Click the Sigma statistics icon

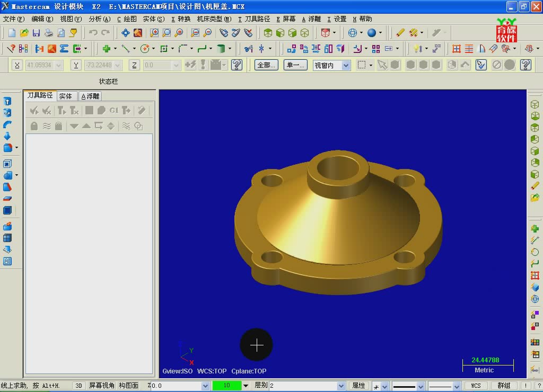[64, 49]
